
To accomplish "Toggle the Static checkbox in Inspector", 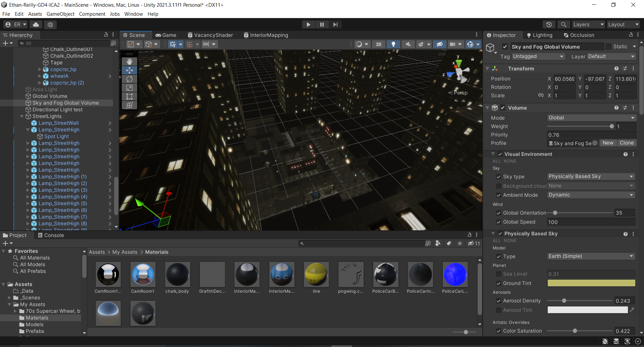I will (x=608, y=47).
